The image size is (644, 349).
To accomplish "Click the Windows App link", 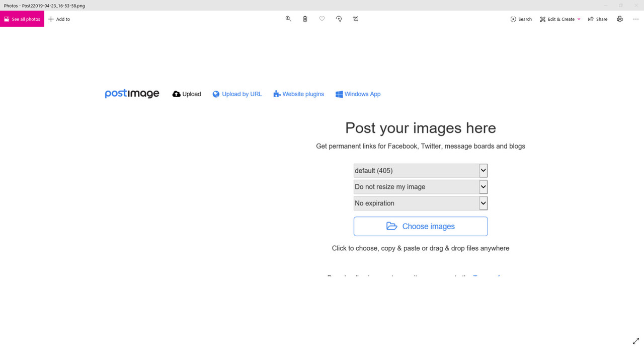I will tap(358, 94).
